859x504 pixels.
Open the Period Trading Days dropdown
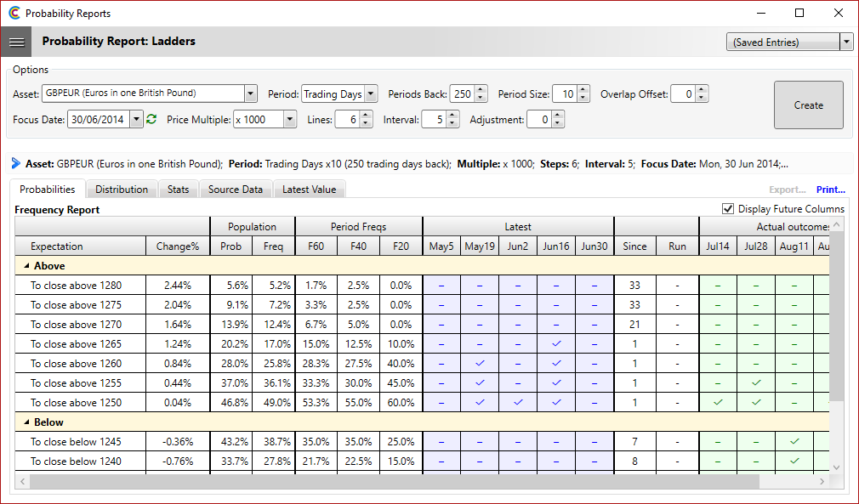click(x=371, y=94)
